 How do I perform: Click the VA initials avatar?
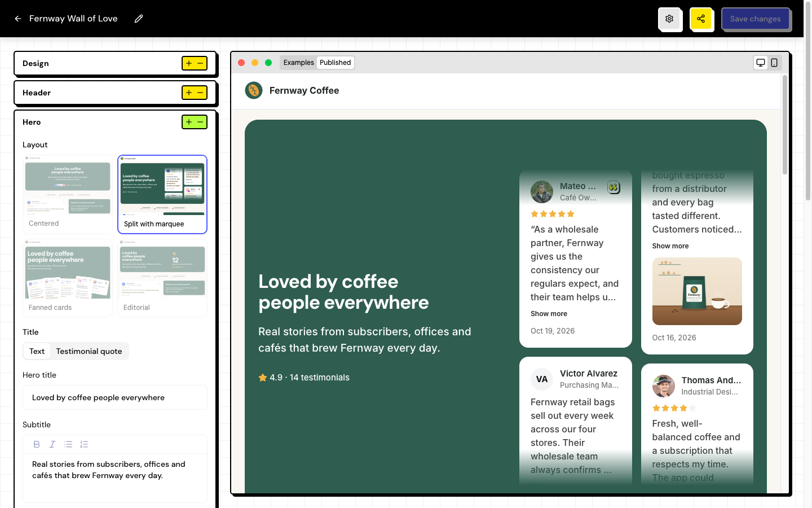click(542, 379)
